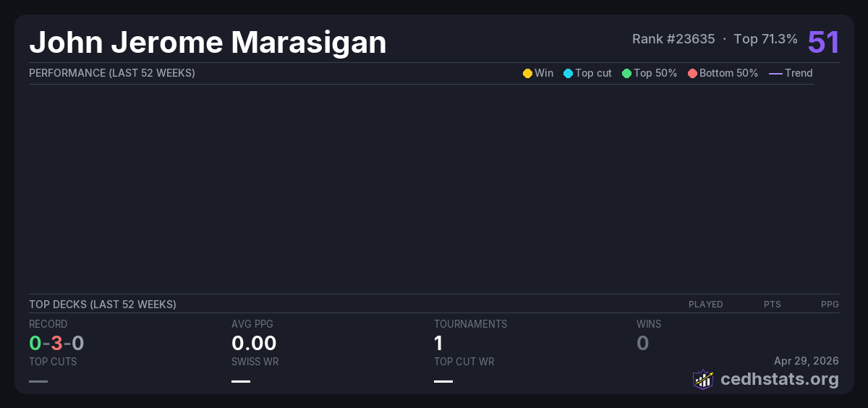This screenshot has height=408, width=868.
Task: Click the green Top 50% legend dot
Action: point(626,73)
